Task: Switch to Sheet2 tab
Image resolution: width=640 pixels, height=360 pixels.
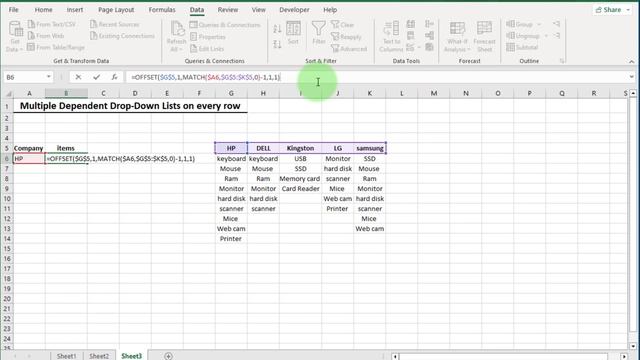Action: coord(99,356)
